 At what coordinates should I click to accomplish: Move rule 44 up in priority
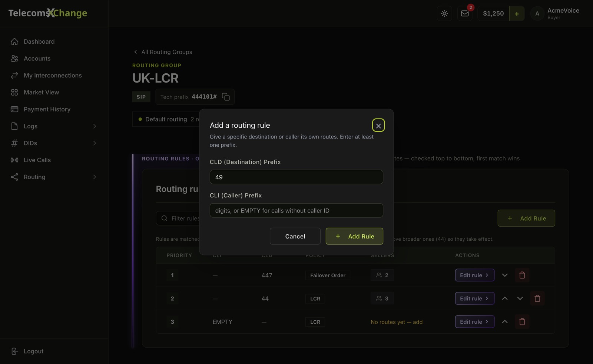pos(505,298)
